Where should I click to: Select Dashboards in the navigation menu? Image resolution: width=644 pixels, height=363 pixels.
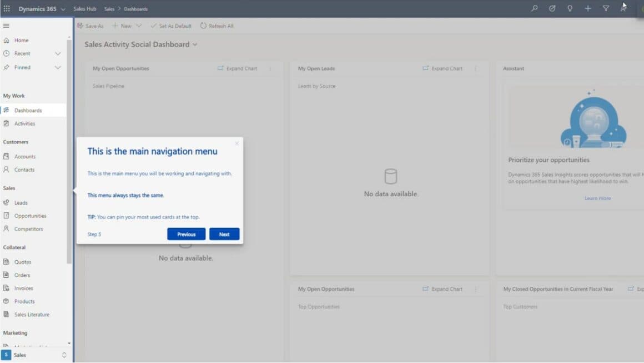33,110
